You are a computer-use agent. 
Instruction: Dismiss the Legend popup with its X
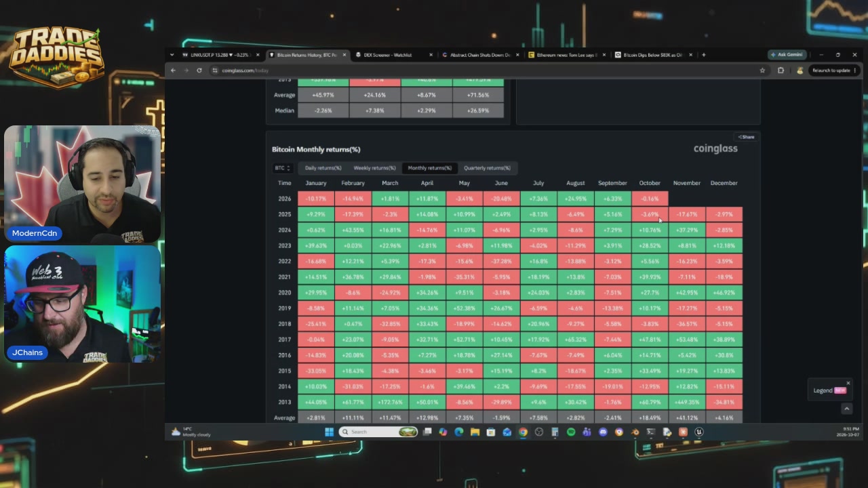coord(848,383)
